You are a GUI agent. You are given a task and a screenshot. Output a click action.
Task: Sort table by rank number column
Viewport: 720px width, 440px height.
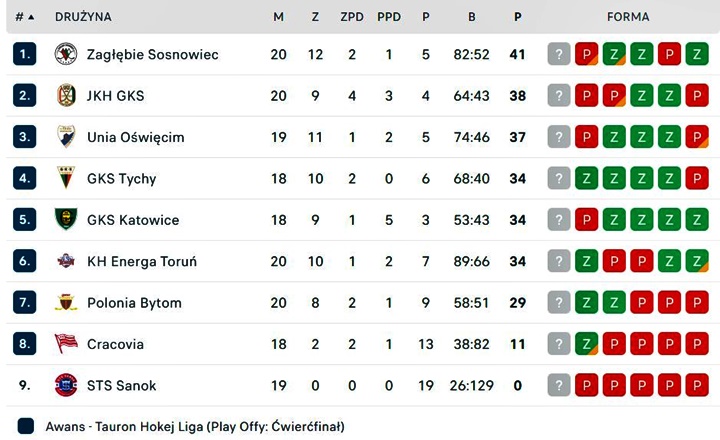24,17
